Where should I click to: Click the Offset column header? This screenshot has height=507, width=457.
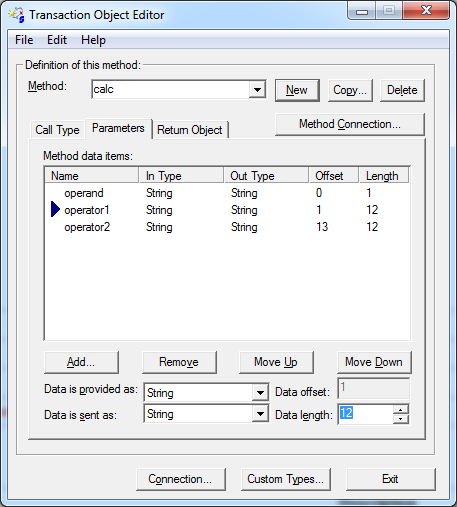tap(334, 175)
